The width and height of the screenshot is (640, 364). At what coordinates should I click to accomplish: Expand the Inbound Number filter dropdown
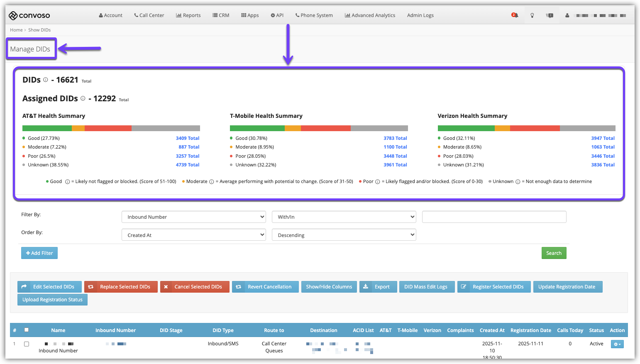click(194, 217)
